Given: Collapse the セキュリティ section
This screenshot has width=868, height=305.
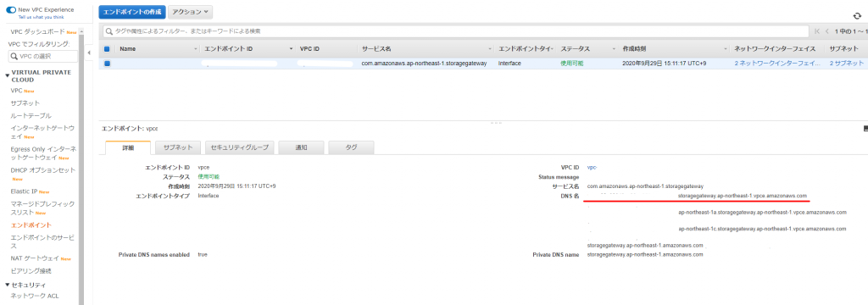Looking at the screenshot, I should click(x=7, y=285).
